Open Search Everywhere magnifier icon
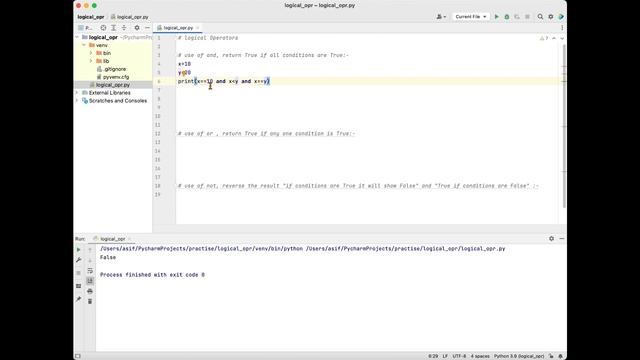 click(540, 17)
